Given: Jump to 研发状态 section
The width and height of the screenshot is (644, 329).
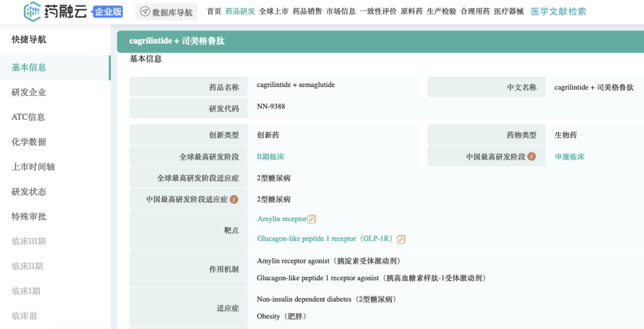Looking at the screenshot, I should point(29,192).
